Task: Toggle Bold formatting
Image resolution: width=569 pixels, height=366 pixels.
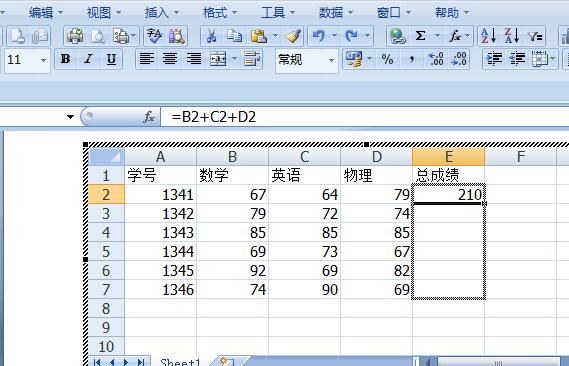Action: point(65,59)
